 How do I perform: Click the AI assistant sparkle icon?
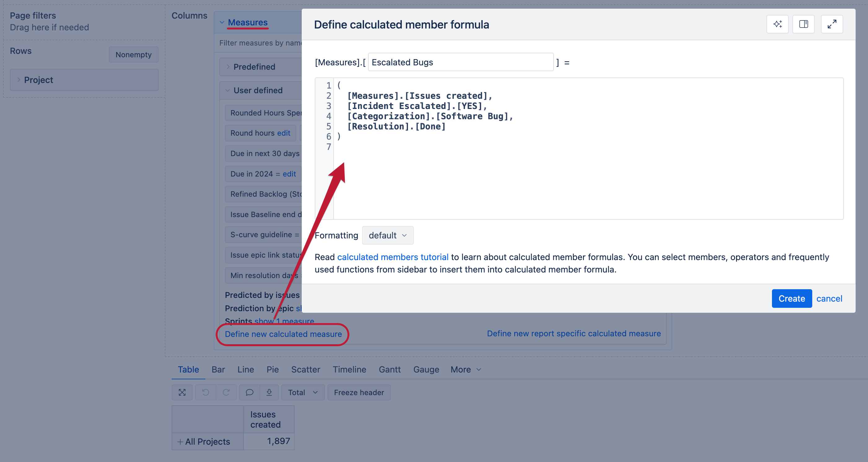click(777, 24)
